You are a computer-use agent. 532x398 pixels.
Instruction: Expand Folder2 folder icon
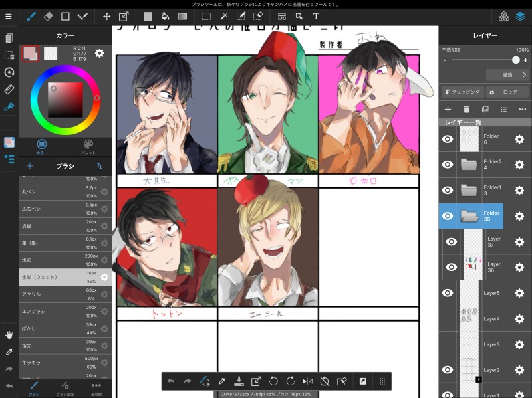tap(469, 165)
